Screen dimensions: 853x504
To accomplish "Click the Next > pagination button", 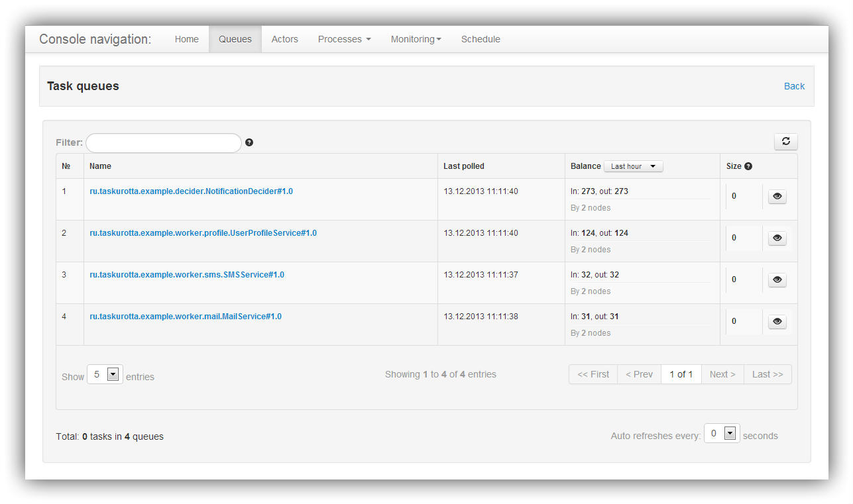I will coord(722,374).
